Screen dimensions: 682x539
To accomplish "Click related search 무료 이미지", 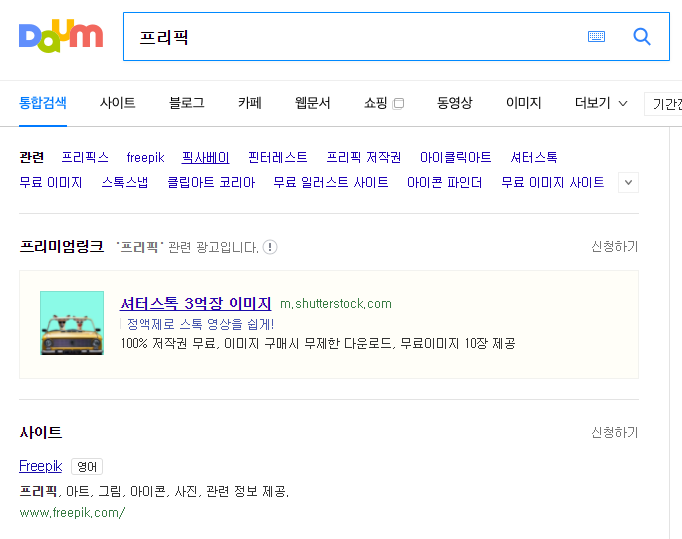I will pyautogui.click(x=51, y=182).
